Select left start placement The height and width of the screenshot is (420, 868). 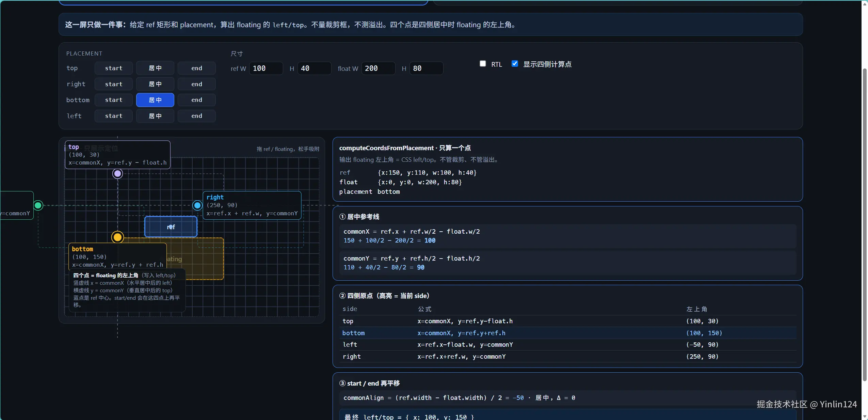click(114, 116)
